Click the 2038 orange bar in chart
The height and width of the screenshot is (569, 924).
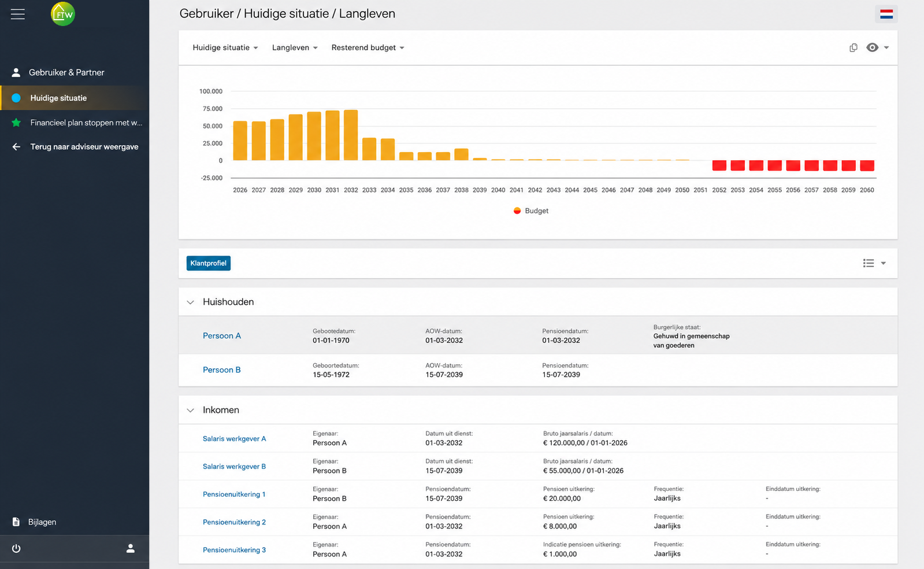pyautogui.click(x=461, y=154)
